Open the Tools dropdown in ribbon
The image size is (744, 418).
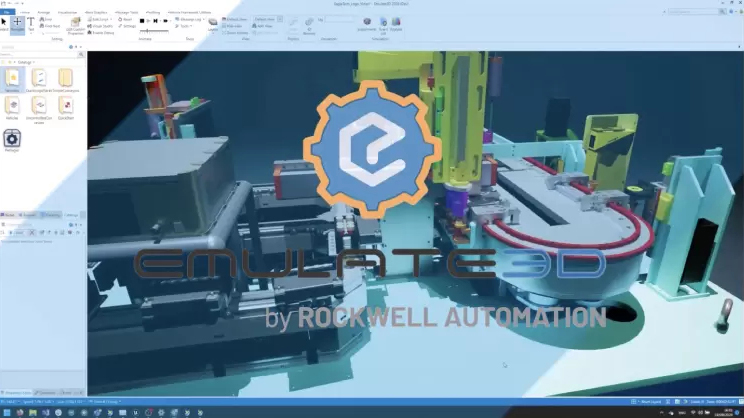tap(183, 26)
